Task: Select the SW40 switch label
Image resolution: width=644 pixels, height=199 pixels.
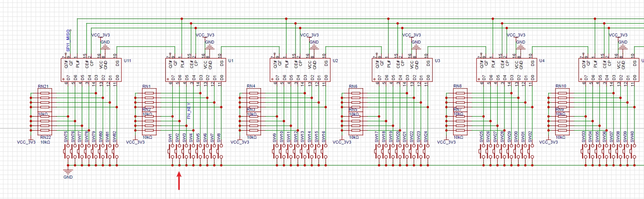Action: 632,137
